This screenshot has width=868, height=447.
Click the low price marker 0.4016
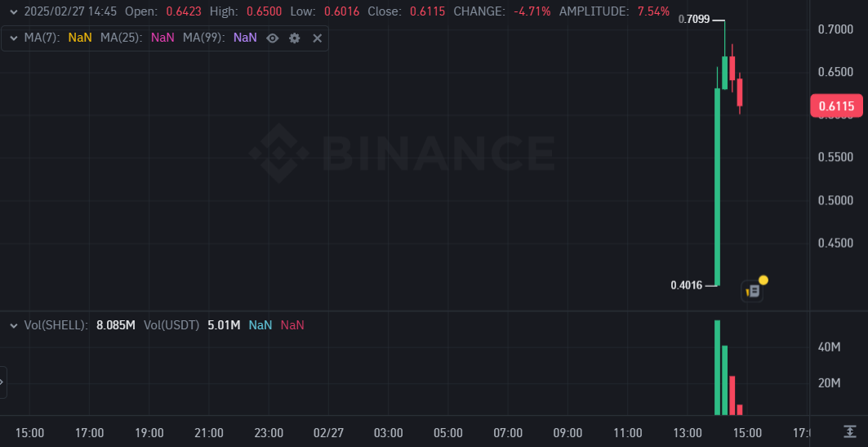(x=687, y=286)
